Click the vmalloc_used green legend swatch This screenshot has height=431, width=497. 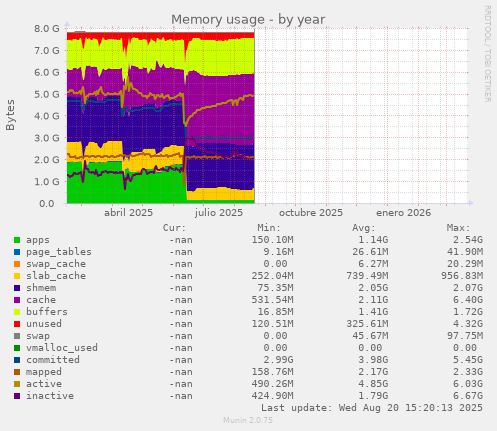17,348
